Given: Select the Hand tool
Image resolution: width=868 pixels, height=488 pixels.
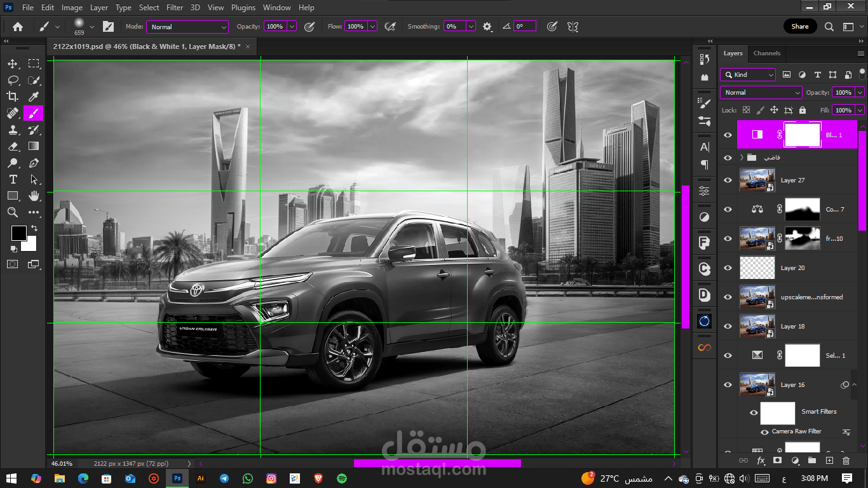Looking at the screenshot, I should (34, 196).
